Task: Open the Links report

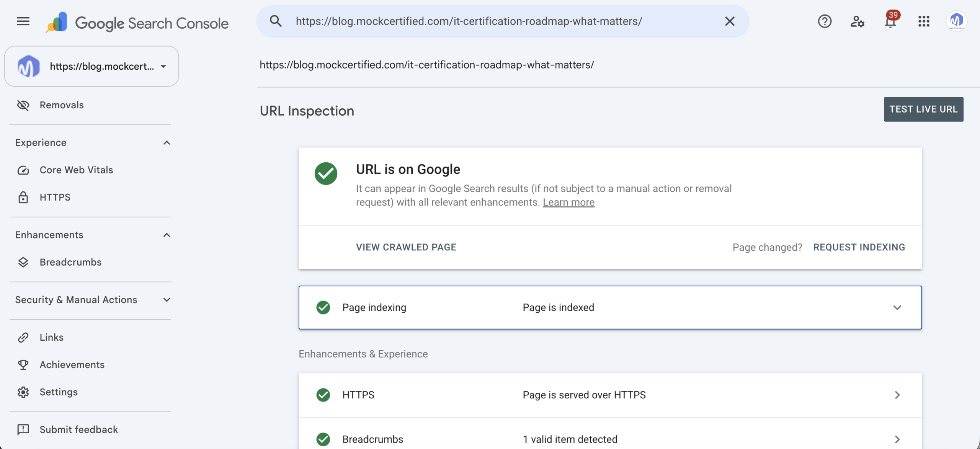Action: click(51, 337)
